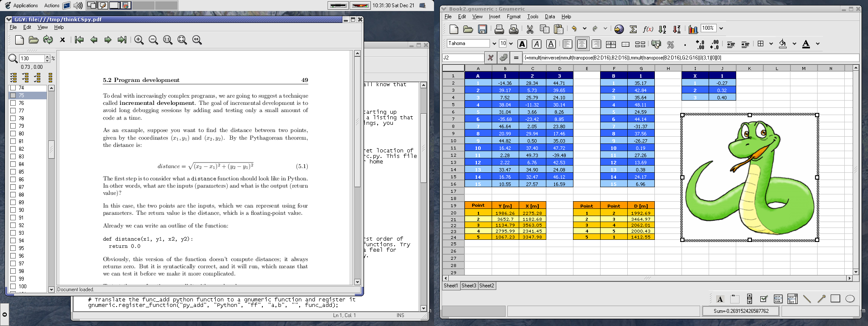Expand the 100% zoom dropdown arrow
Viewport: 868px width, 326px height.
pos(721,28)
